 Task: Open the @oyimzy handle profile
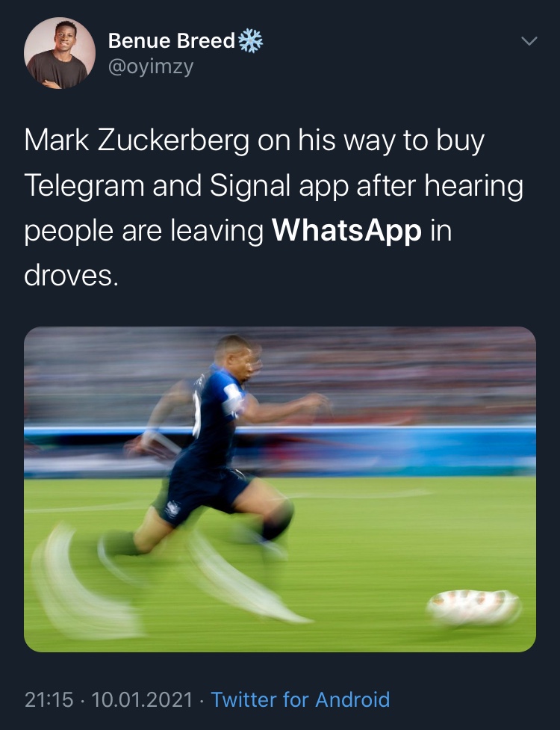pyautogui.click(x=151, y=67)
